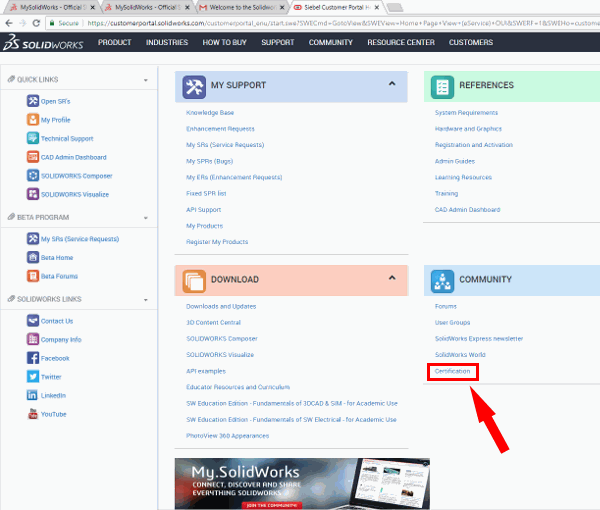Click the Beta Program My SRs icon
The image size is (600, 510).
click(33, 238)
